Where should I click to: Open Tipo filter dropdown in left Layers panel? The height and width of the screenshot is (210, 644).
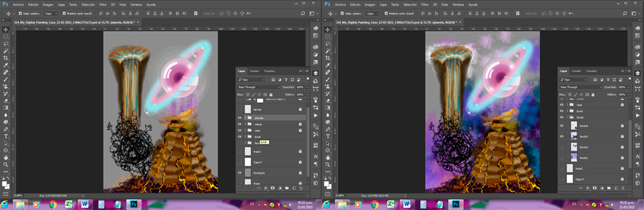coord(251,79)
